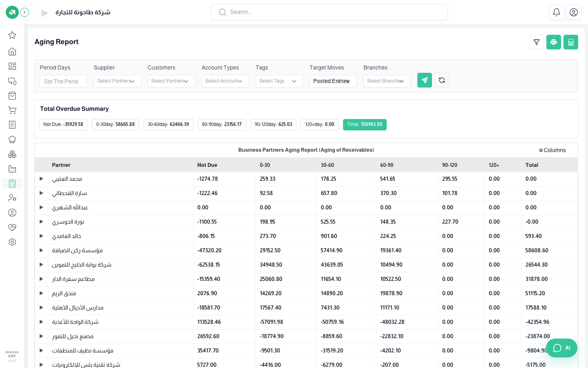Print the aging report
The height and width of the screenshot is (368, 588).
554,42
